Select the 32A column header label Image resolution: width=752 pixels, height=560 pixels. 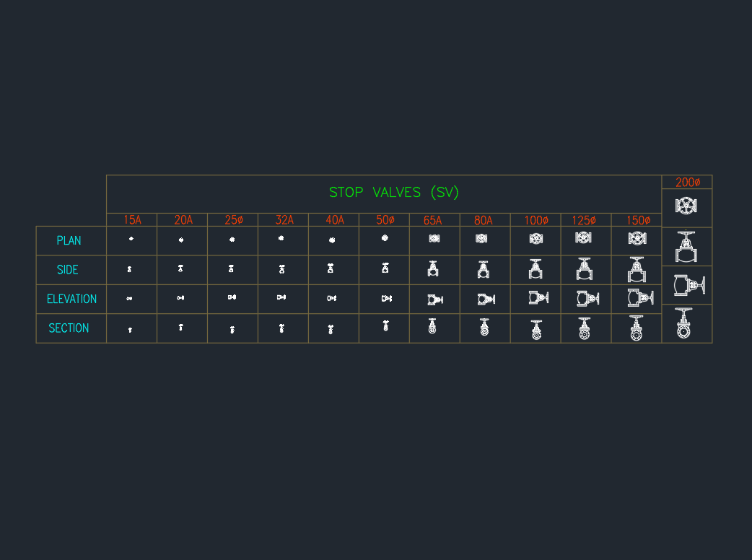284,221
